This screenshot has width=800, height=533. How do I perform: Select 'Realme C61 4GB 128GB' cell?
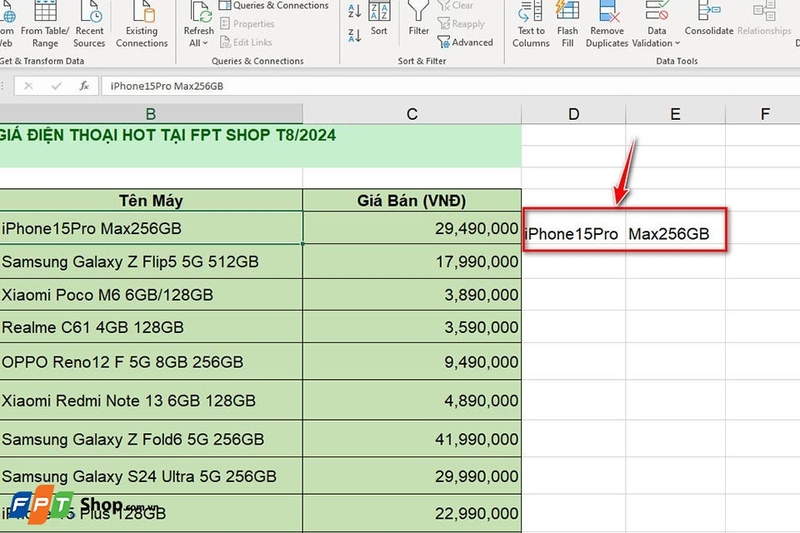click(151, 327)
